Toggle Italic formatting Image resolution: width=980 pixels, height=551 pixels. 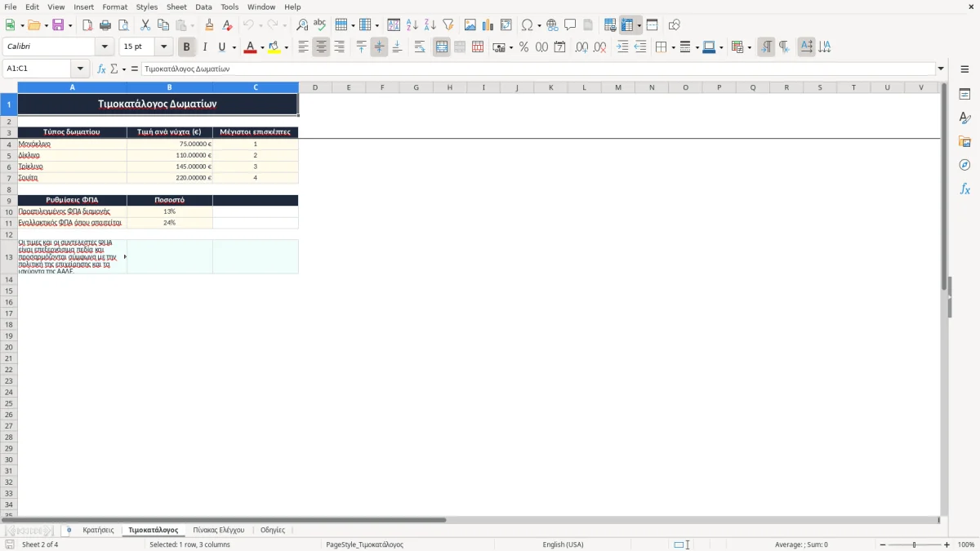click(x=204, y=47)
